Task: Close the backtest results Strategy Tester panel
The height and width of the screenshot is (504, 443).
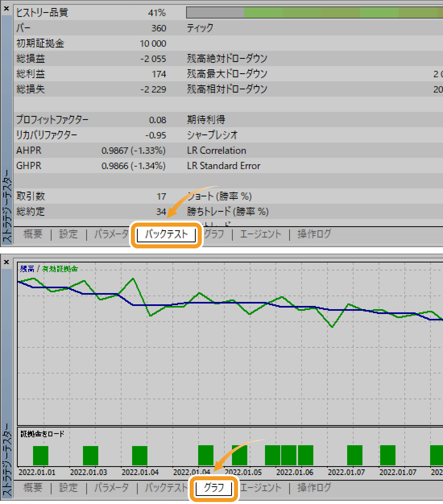Action: coord(6,8)
